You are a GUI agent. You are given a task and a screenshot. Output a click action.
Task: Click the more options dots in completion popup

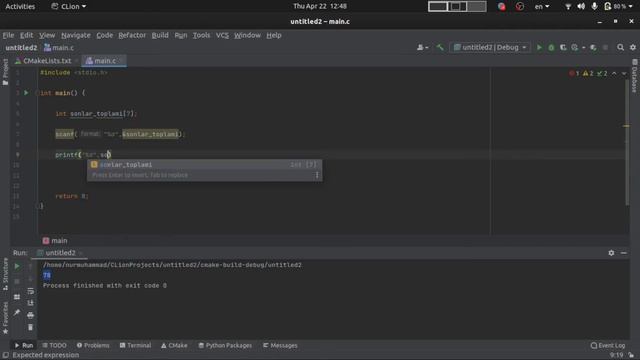click(317, 175)
